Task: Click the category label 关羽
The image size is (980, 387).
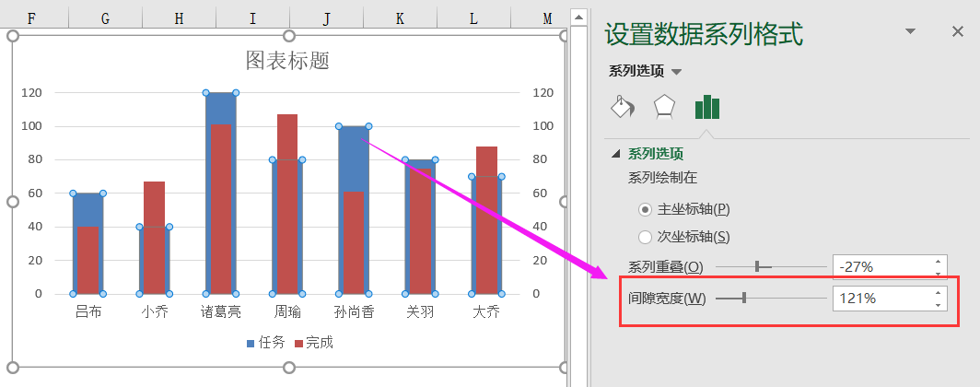Action: [x=420, y=312]
